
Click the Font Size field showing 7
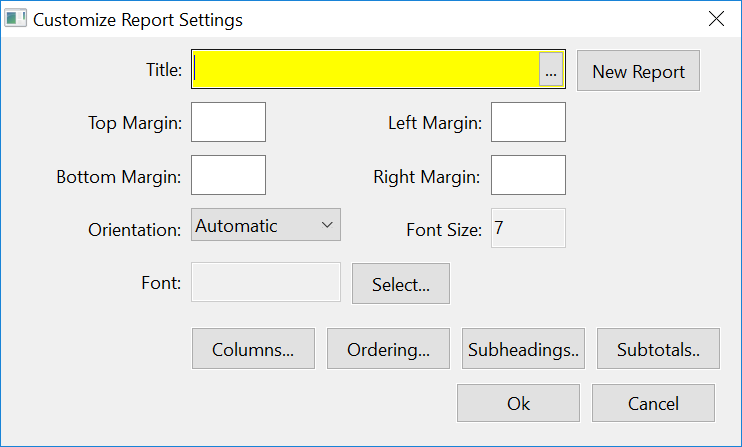tap(528, 228)
